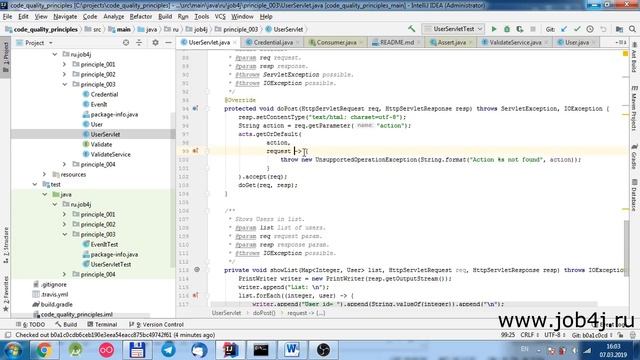This screenshot has width=640, height=360.
Task: Collapse the ru.job4j main package
Action: click(55, 54)
